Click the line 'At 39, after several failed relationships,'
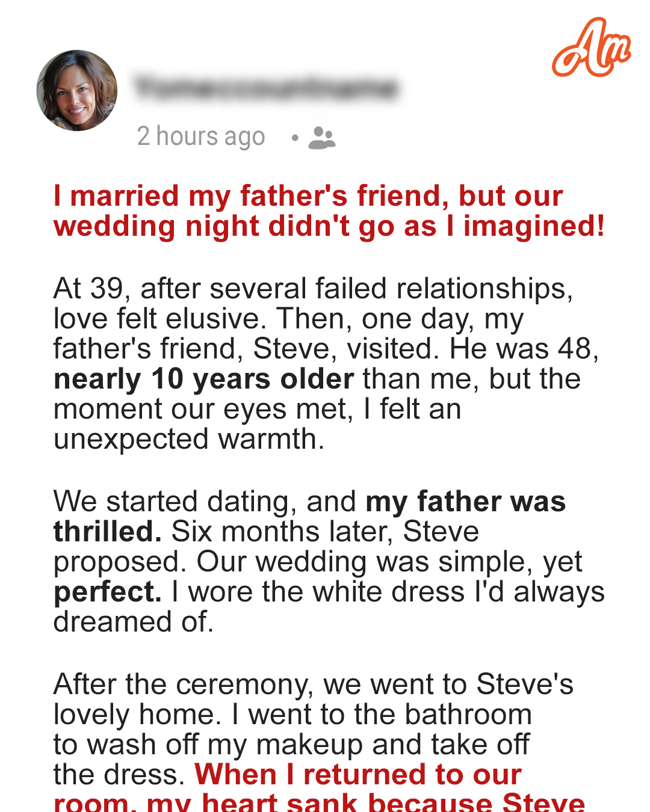Image resolution: width=650 pixels, height=812 pixels. pos(314,289)
